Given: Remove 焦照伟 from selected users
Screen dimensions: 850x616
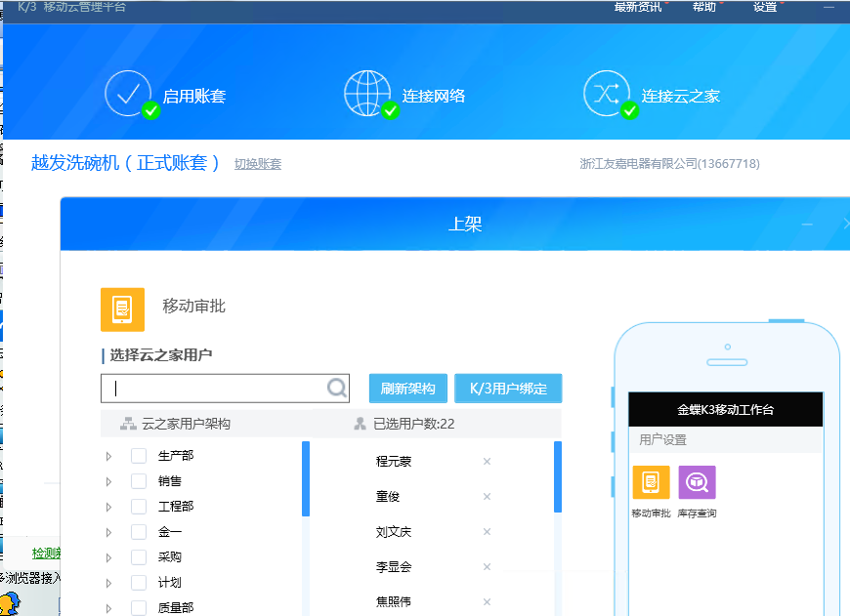Looking at the screenshot, I should pos(487,602).
